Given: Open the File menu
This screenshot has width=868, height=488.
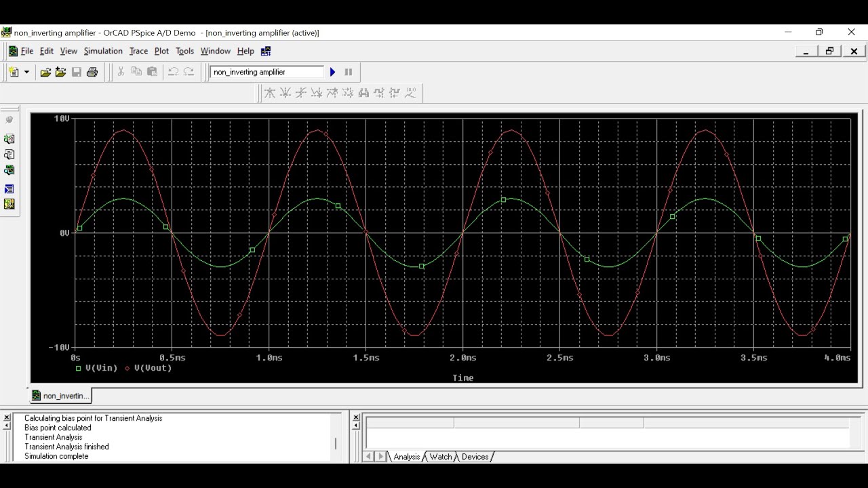Looking at the screenshot, I should point(27,51).
